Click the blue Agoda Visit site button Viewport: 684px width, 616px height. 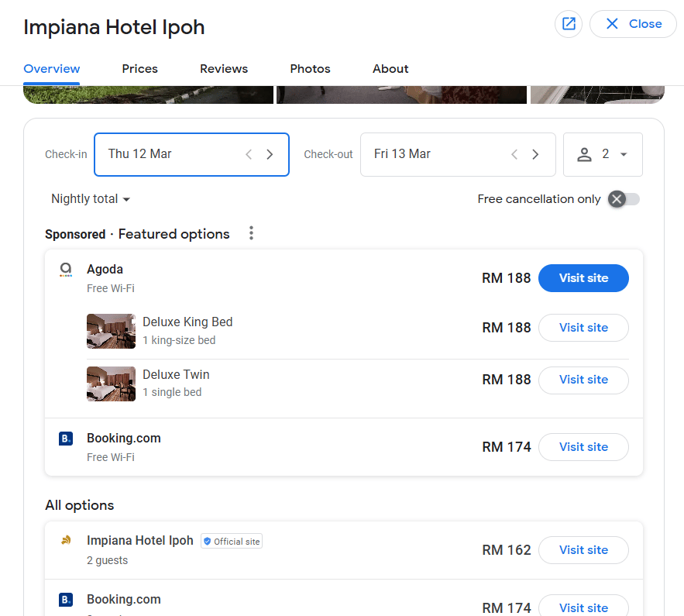(583, 278)
